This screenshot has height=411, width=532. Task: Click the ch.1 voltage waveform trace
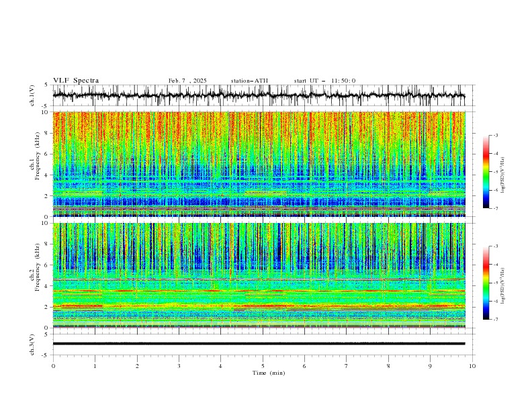[259, 95]
